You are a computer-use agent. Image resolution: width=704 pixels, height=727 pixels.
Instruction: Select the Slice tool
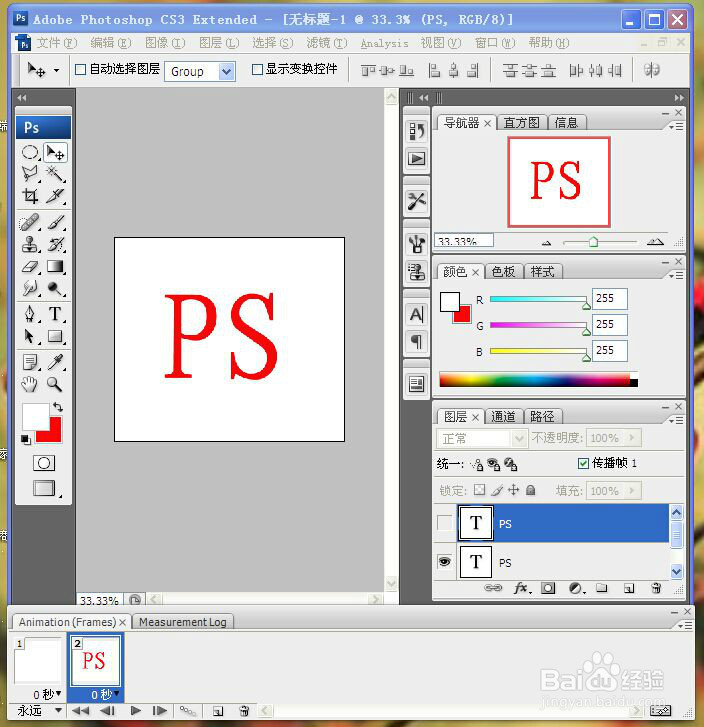coord(55,196)
